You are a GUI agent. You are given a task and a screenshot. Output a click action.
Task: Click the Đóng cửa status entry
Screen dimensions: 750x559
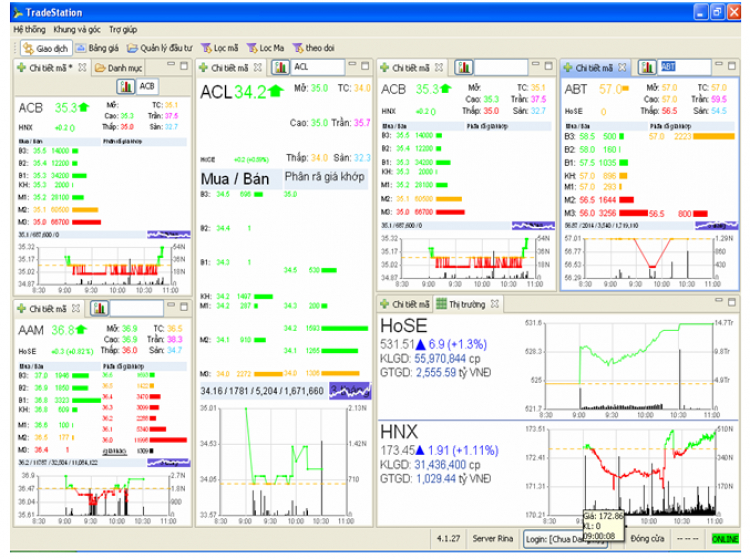pos(647,538)
